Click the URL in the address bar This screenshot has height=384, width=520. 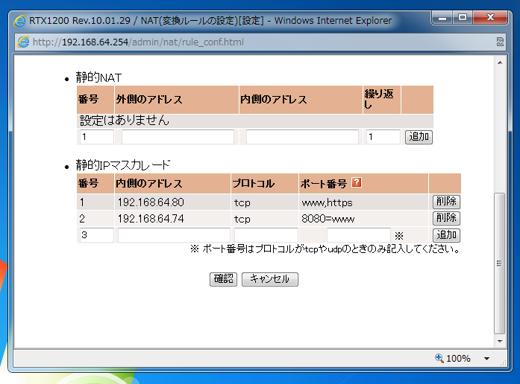pyautogui.click(x=138, y=42)
